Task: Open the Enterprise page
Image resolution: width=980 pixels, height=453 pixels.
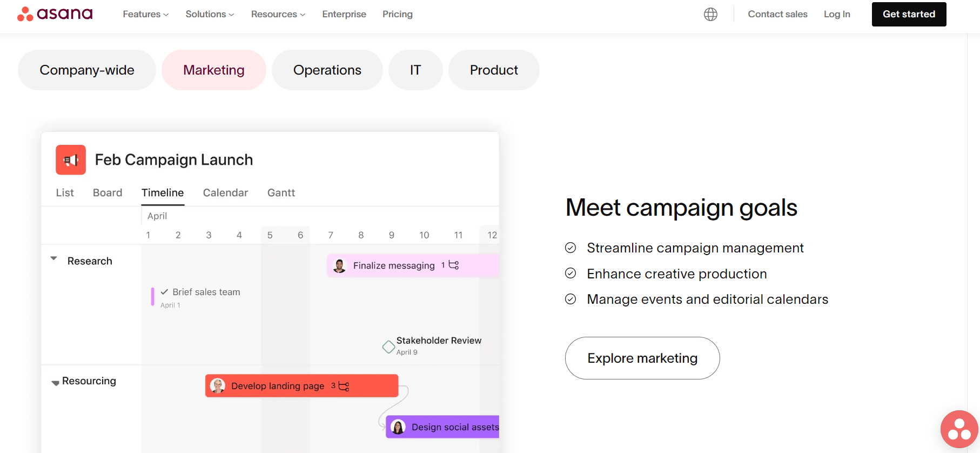Action: pyautogui.click(x=344, y=14)
